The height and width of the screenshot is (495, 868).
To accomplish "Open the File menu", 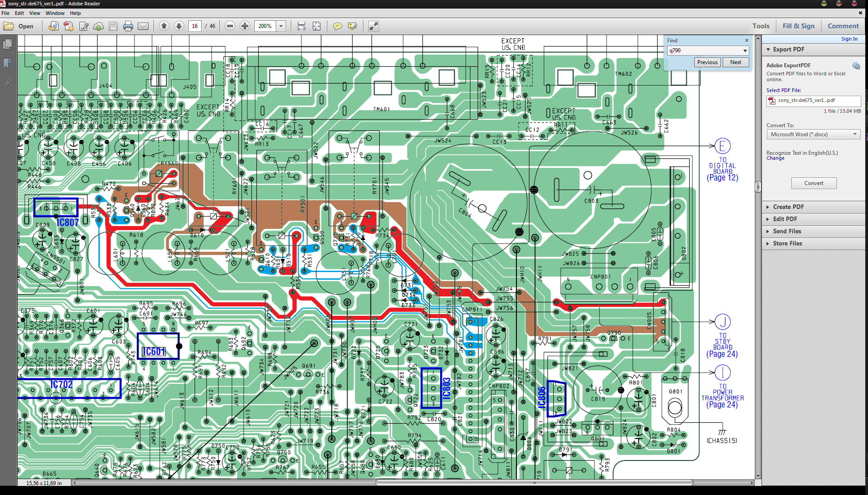I will (x=5, y=13).
